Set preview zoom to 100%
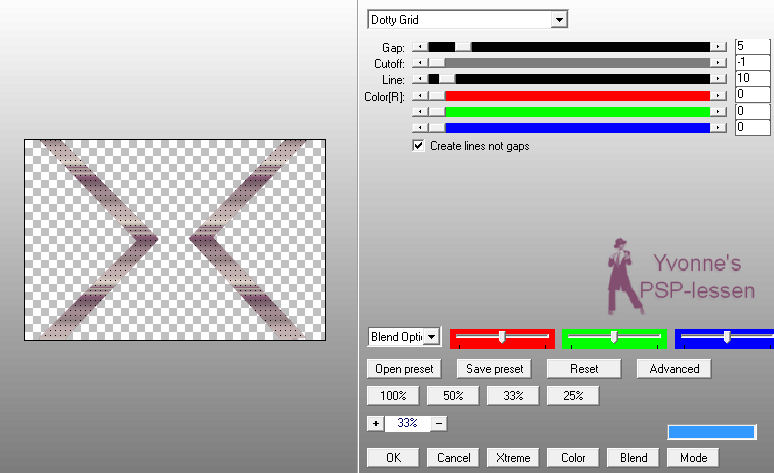The height and width of the screenshot is (473, 774). (x=393, y=395)
